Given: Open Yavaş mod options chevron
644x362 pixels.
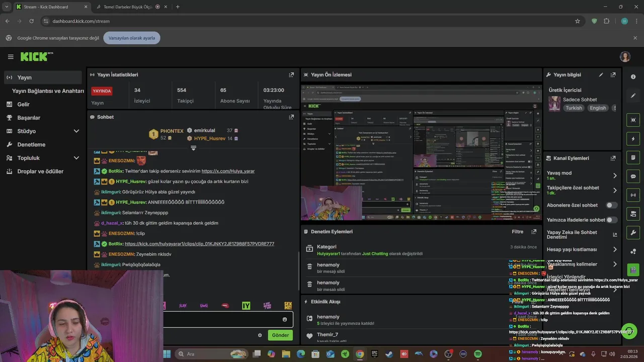Looking at the screenshot, I should point(614,175).
